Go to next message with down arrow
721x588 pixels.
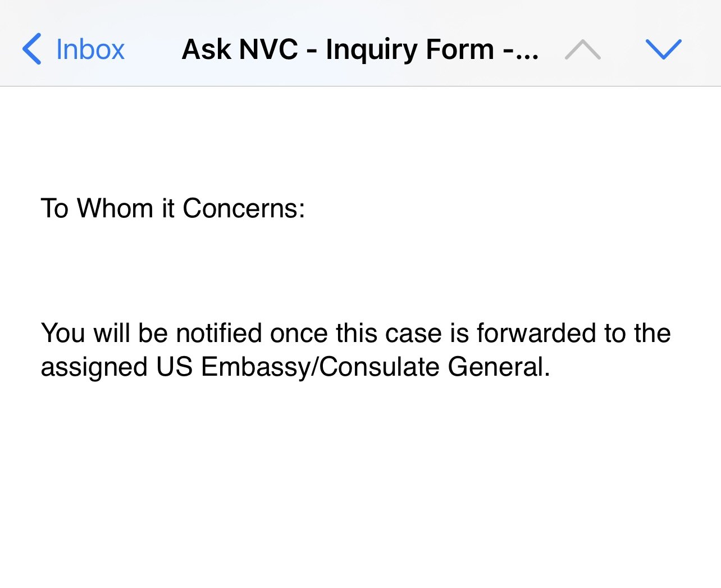pos(663,49)
